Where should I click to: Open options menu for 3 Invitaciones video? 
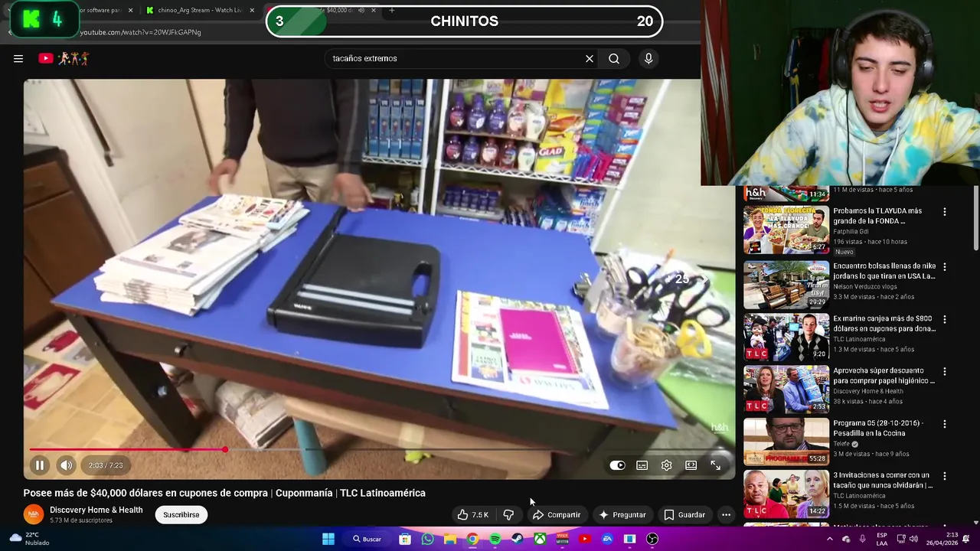click(945, 476)
